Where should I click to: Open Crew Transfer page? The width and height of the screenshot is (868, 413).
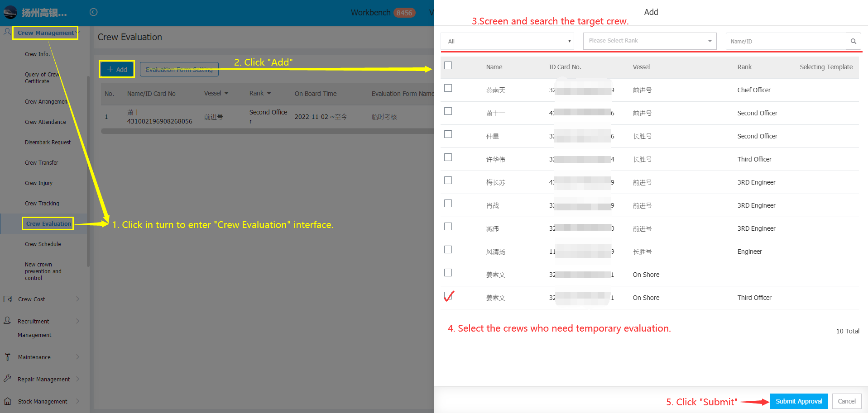(41, 163)
